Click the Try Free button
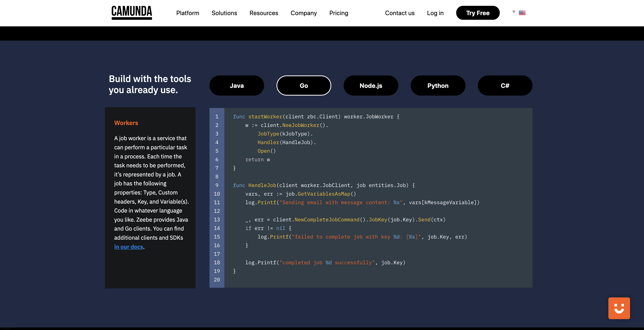This screenshot has height=330, width=644. 477,13
